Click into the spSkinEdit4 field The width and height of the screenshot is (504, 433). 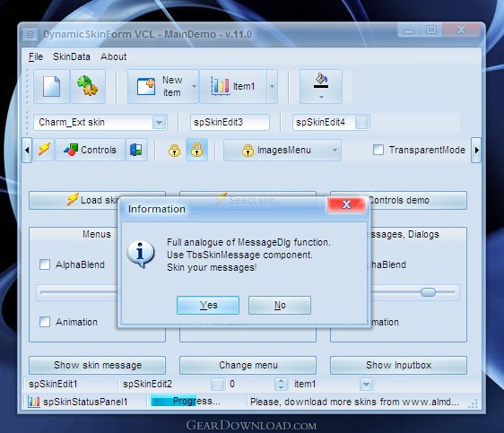[x=324, y=123]
